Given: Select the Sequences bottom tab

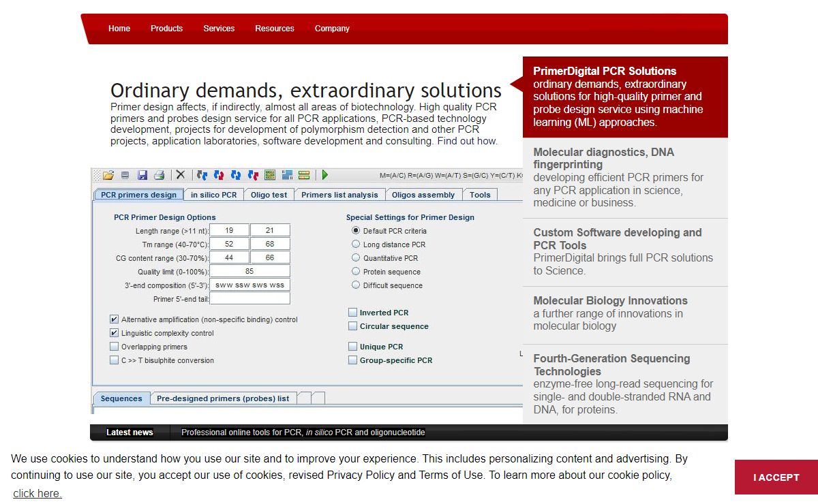Looking at the screenshot, I should coord(121,398).
